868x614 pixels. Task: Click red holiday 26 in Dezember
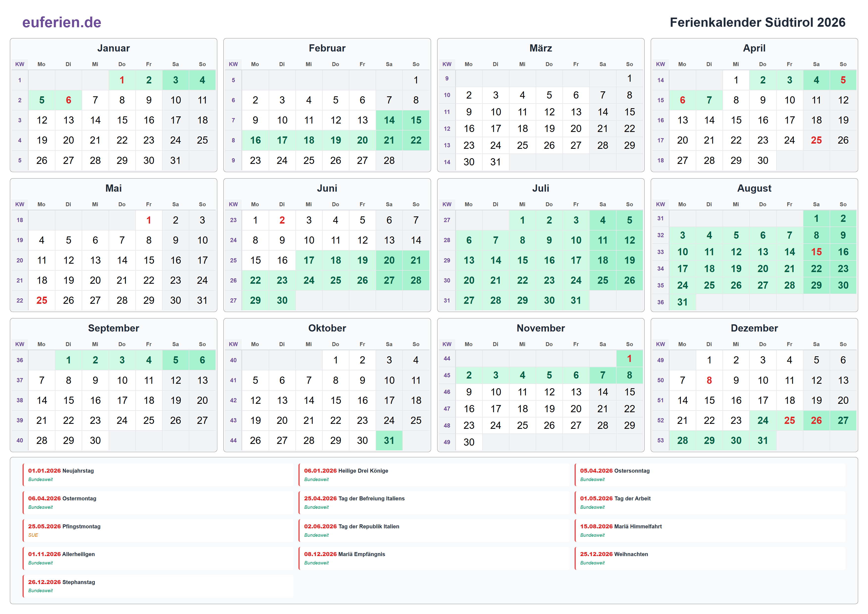click(816, 420)
